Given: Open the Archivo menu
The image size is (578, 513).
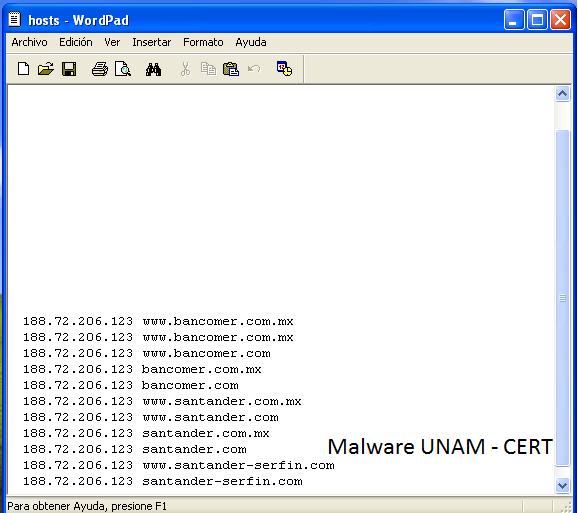Looking at the screenshot, I should click(29, 42).
